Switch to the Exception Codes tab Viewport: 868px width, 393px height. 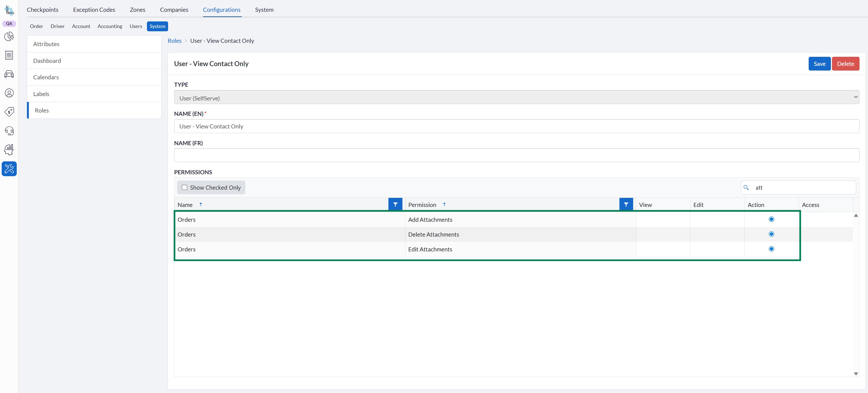(94, 10)
